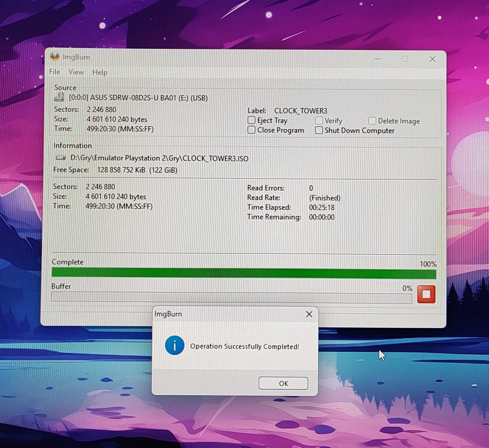Click the Free Space 128 858 752 KiB value
Screen dimensions: 489x448
coord(137,170)
